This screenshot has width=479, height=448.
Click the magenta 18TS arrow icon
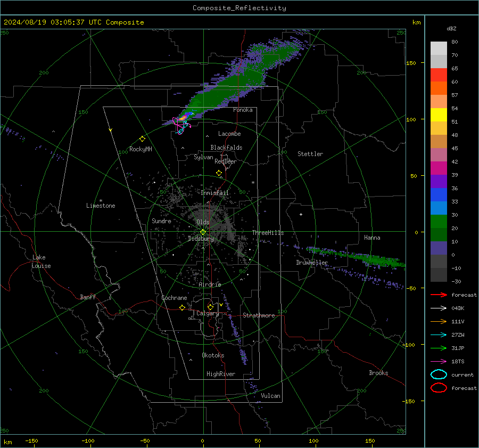pyautogui.click(x=439, y=362)
